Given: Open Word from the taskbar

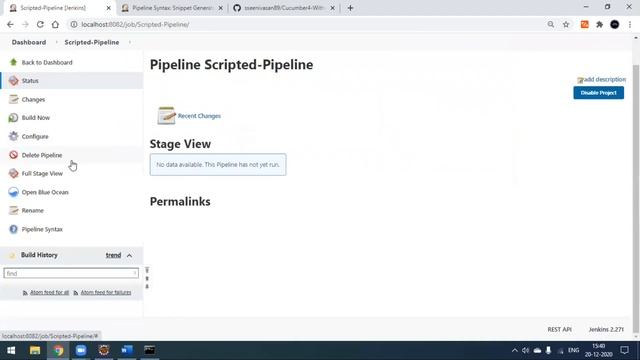Looking at the screenshot, I should (127, 350).
